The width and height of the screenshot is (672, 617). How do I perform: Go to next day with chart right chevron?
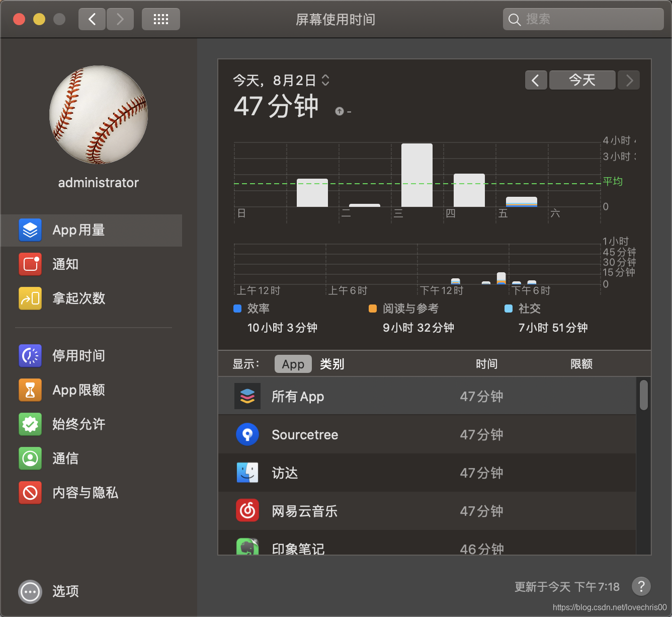point(629,80)
